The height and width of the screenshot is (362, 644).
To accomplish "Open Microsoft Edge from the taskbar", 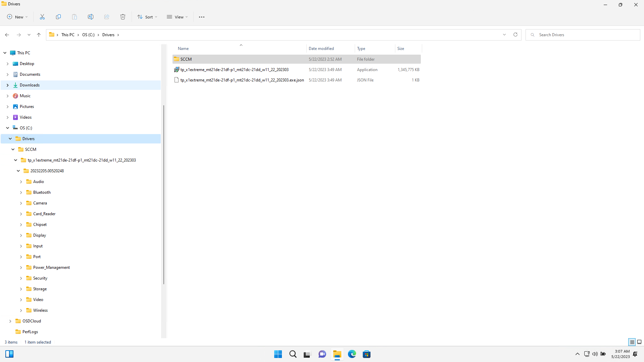I will point(352,354).
